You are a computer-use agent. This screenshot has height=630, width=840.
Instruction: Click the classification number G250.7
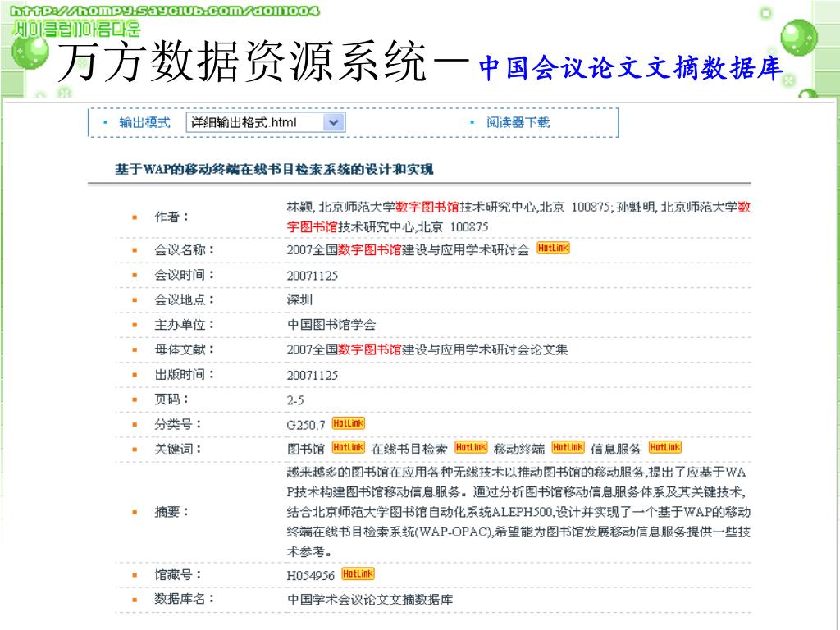pos(306,426)
